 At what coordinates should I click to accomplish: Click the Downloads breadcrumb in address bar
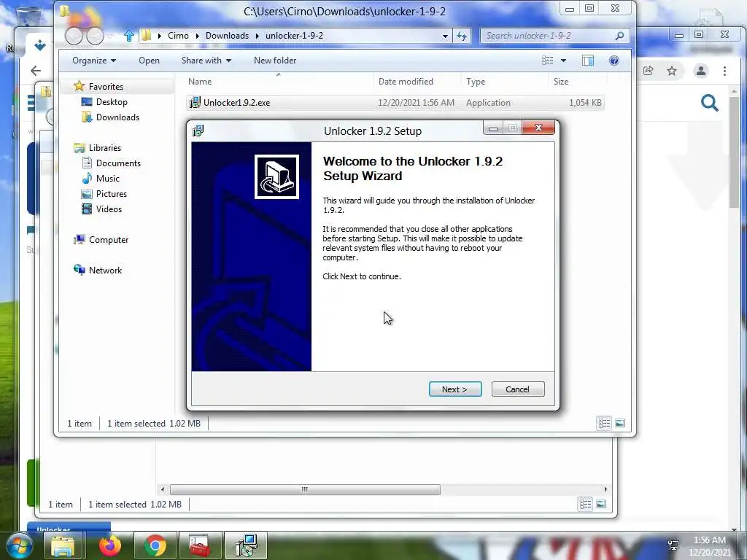click(x=228, y=36)
